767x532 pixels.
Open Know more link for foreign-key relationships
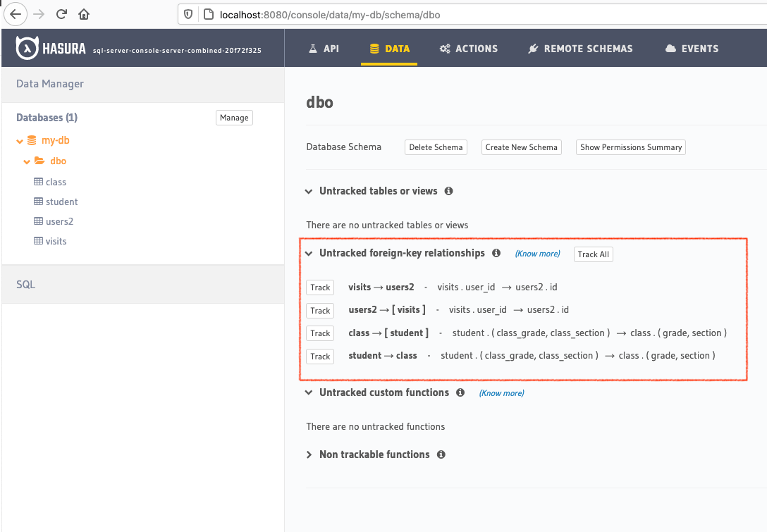pyautogui.click(x=537, y=254)
